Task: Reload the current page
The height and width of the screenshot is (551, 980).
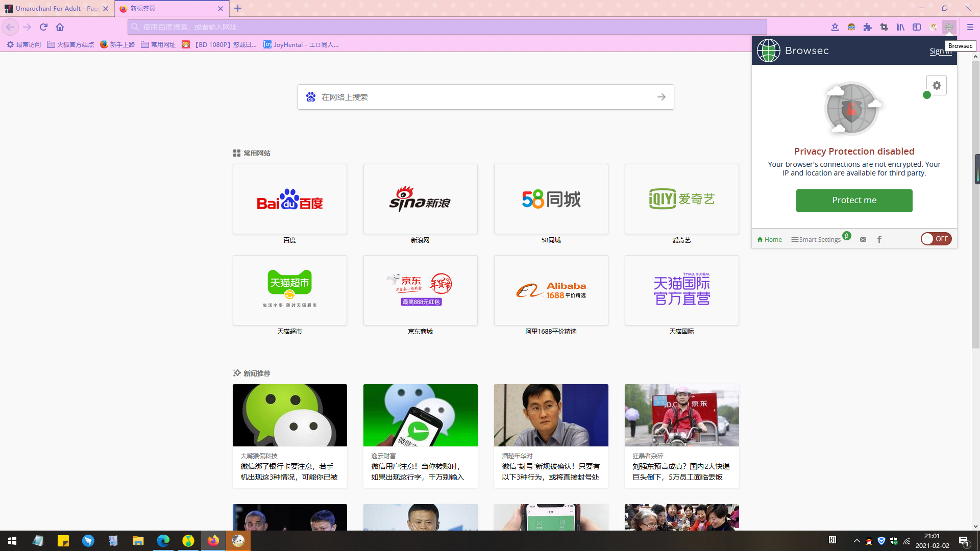Action: [43, 27]
